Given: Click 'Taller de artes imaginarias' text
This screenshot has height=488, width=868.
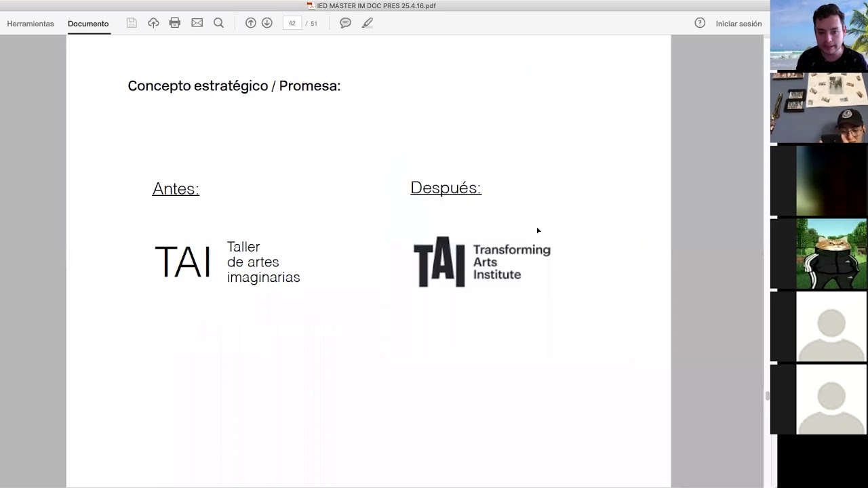Looking at the screenshot, I should click(263, 262).
